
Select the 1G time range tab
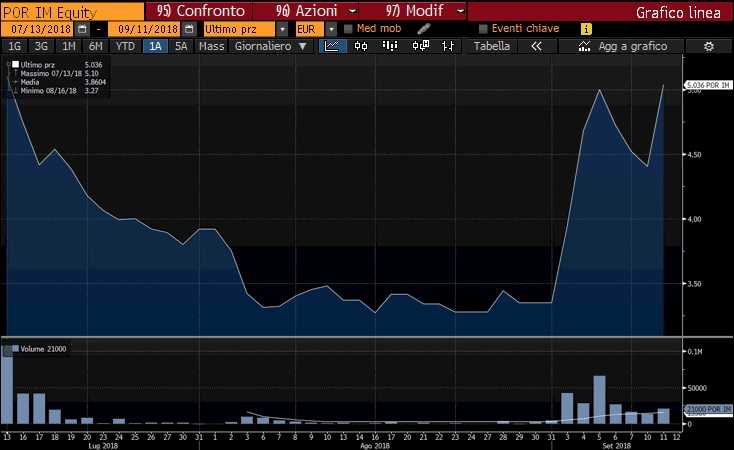[15, 46]
